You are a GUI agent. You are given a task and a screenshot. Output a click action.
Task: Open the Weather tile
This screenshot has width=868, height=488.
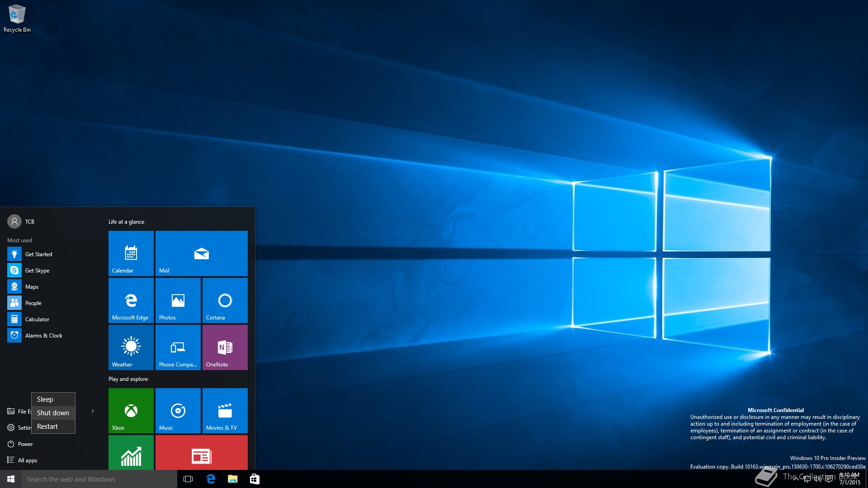(131, 347)
